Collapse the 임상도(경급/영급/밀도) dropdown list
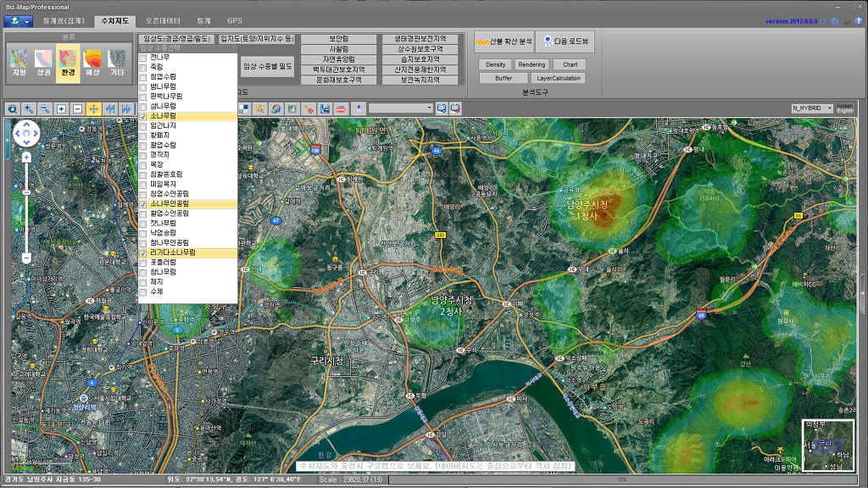The height and width of the screenshot is (488, 868). [176, 39]
